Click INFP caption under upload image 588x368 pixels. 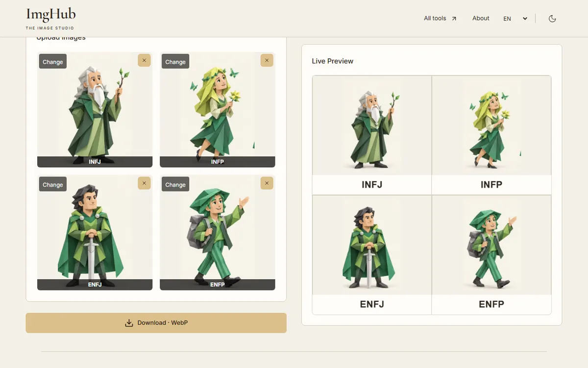click(x=218, y=161)
